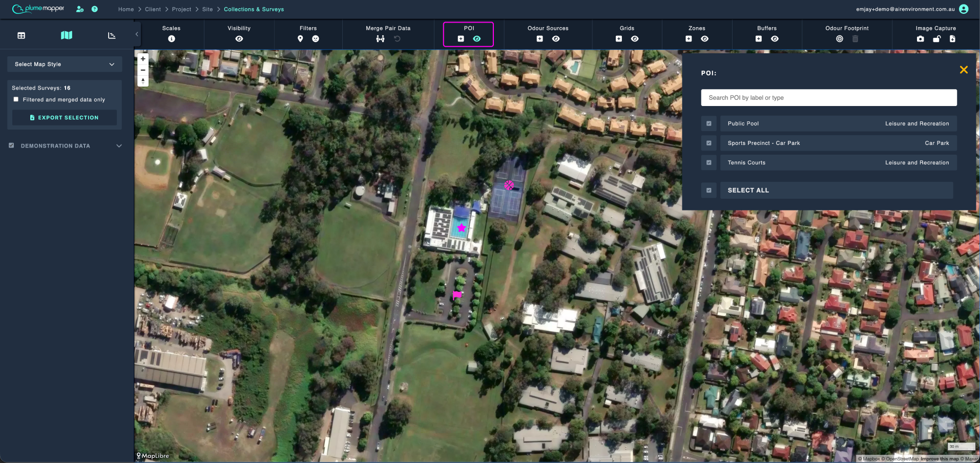Add a new Buffer with plus icon
Screen dimensions: 980x463
tap(759, 39)
